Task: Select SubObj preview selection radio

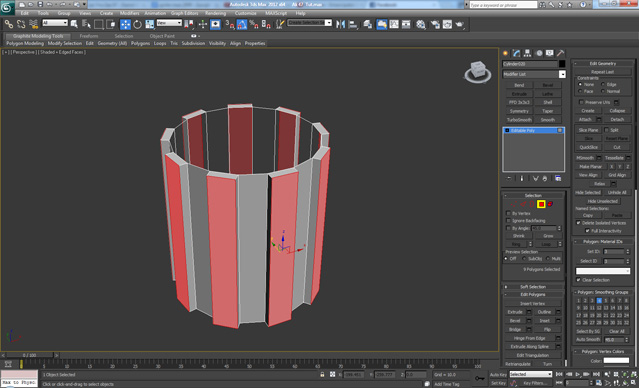Action: [x=524, y=258]
